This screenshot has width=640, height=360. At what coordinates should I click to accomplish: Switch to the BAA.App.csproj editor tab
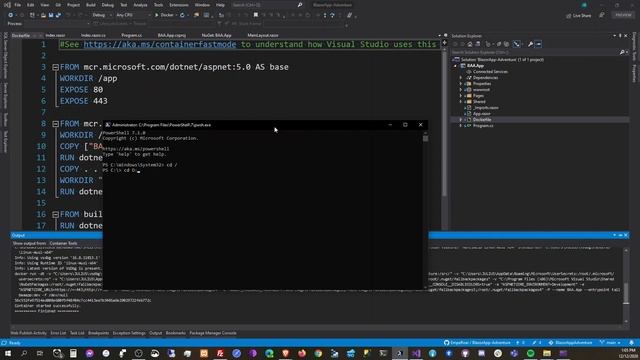pyautogui.click(x=171, y=36)
